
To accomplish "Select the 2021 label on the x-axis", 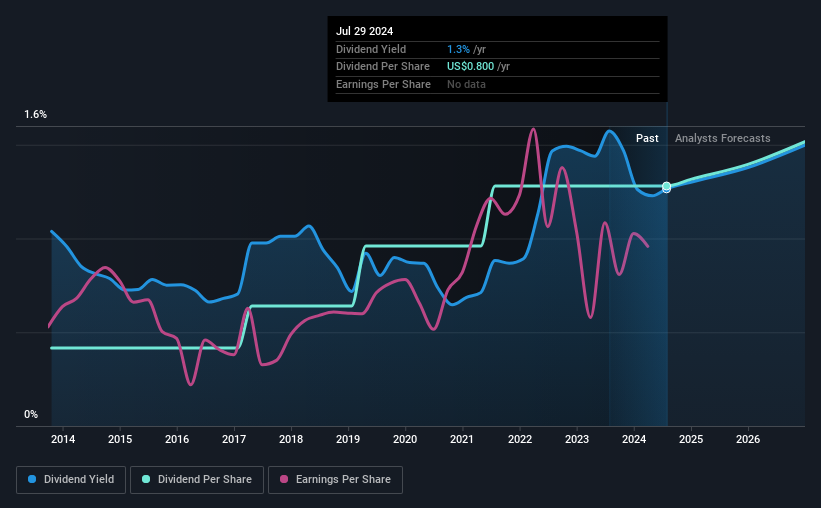I will (x=462, y=439).
